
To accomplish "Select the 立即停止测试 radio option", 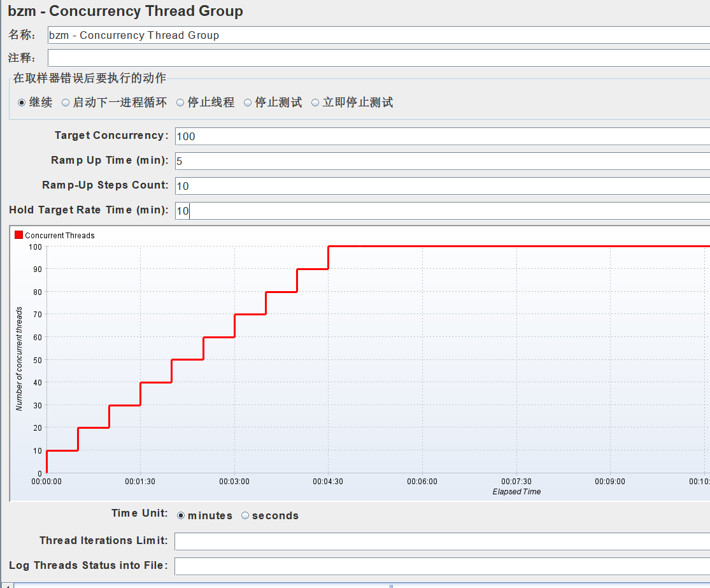I will 316,102.
